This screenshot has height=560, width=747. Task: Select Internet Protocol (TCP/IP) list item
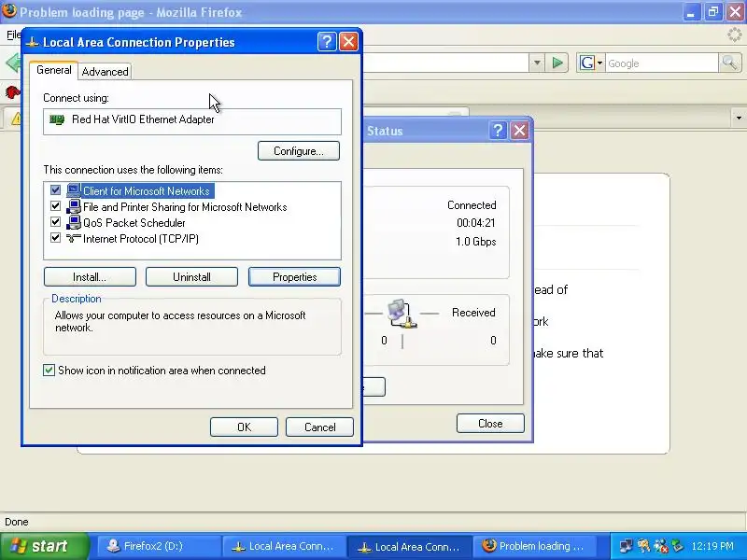[141, 239]
